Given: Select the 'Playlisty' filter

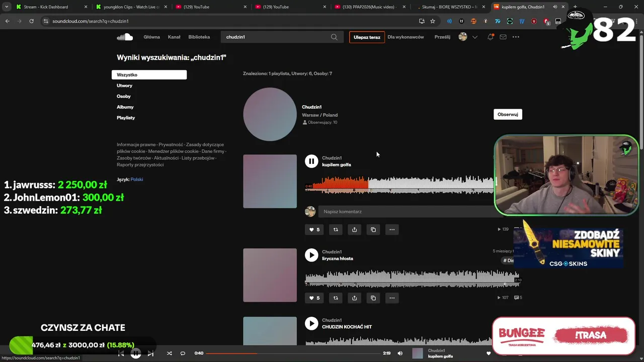Looking at the screenshot, I should (x=126, y=118).
